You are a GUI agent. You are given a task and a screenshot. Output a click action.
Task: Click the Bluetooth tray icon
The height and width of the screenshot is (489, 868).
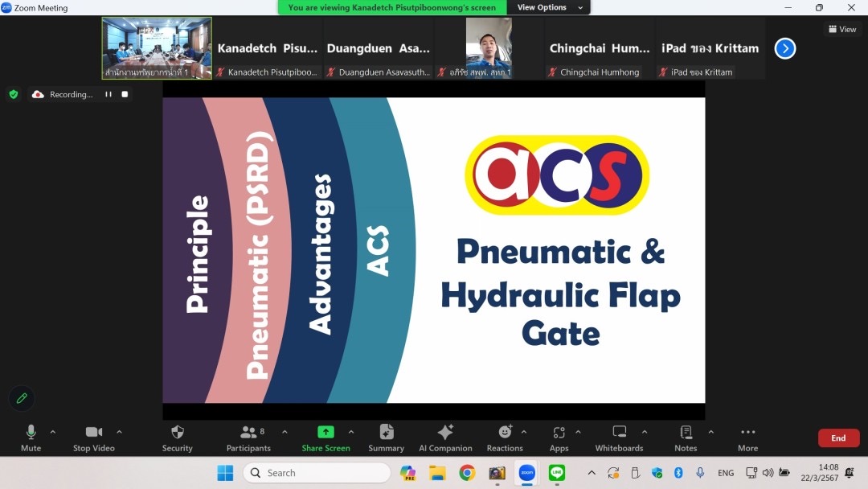[678, 473]
